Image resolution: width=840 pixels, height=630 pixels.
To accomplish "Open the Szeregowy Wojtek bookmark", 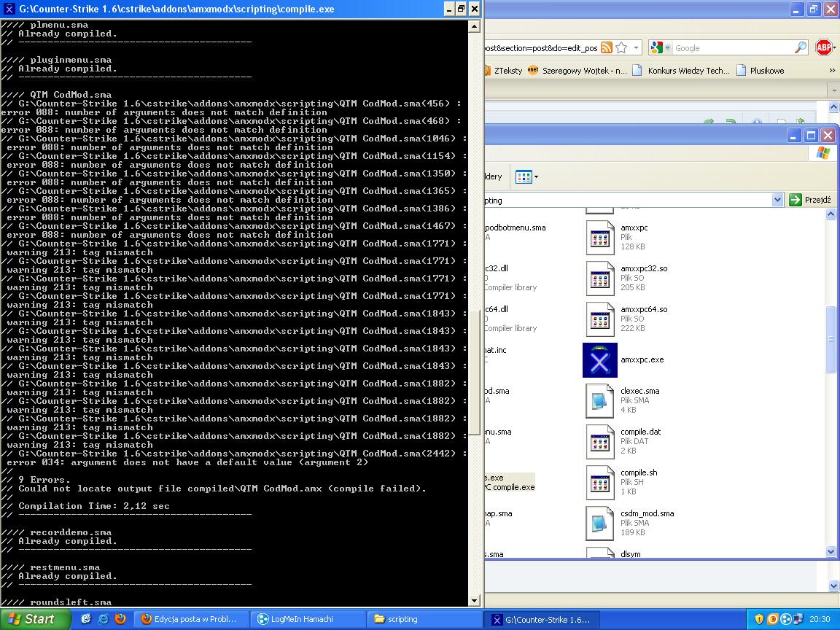I will (577, 70).
